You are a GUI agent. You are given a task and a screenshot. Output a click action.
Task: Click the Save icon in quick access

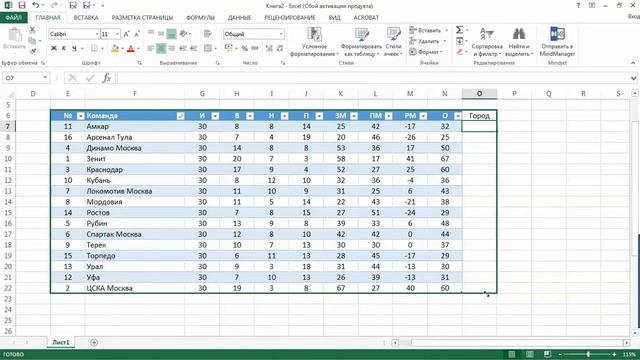click(22, 5)
